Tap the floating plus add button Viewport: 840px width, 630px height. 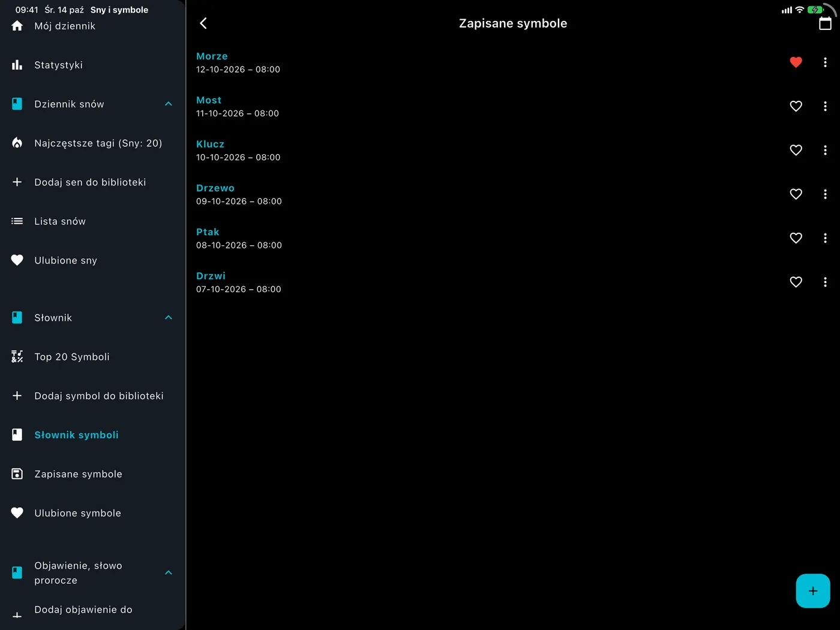pyautogui.click(x=813, y=591)
